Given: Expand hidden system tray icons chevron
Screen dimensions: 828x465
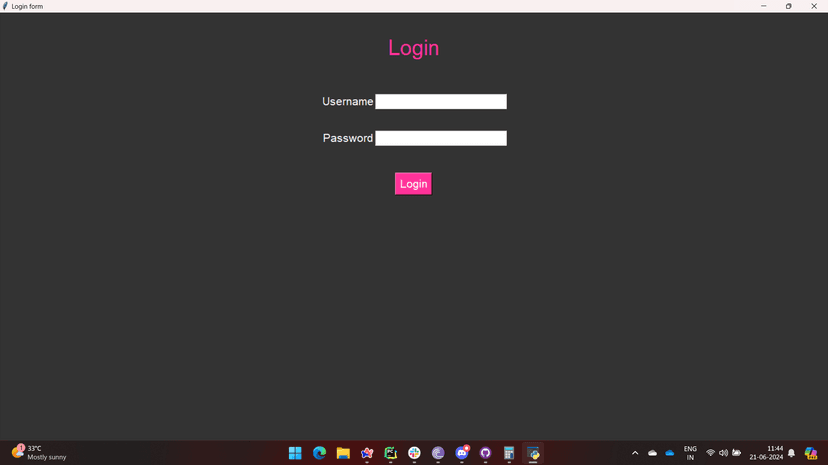Looking at the screenshot, I should coord(635,453).
